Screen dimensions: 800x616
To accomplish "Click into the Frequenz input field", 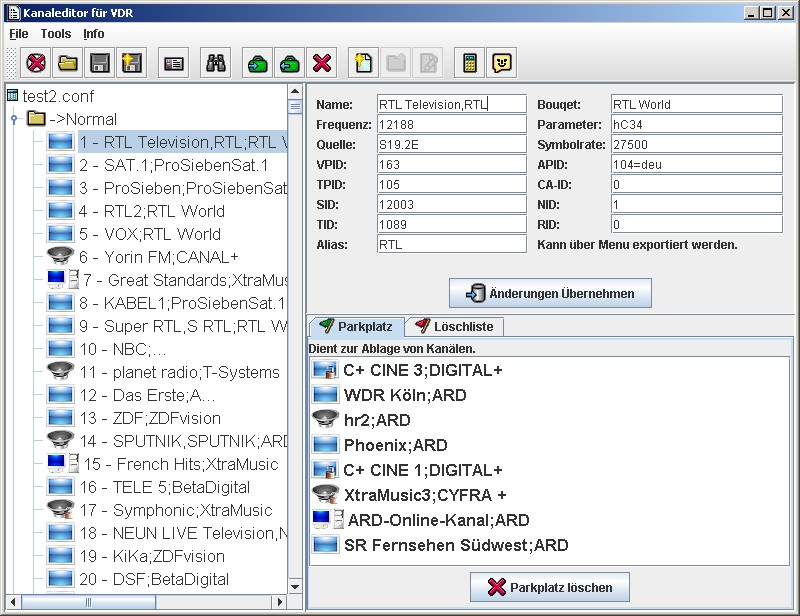I will coord(451,124).
